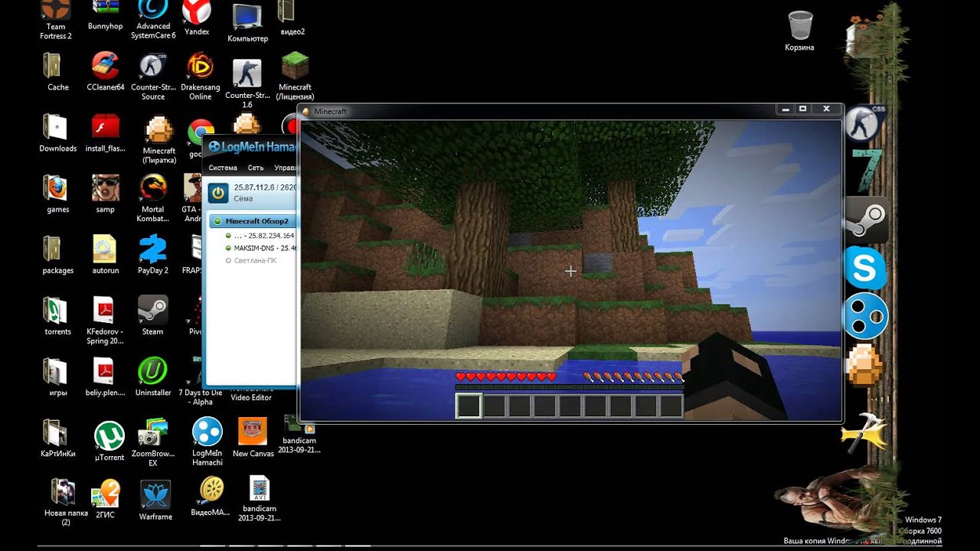Launch Counter-Strike 1.6 shortcut
The height and width of the screenshot is (551, 980).
(247, 83)
